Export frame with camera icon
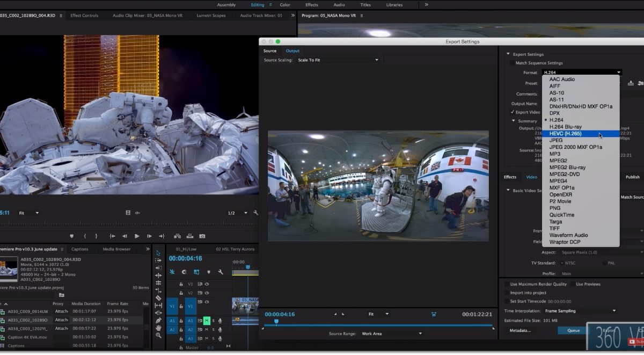Image resolution: width=644 pixels, height=355 pixels. [x=202, y=236]
